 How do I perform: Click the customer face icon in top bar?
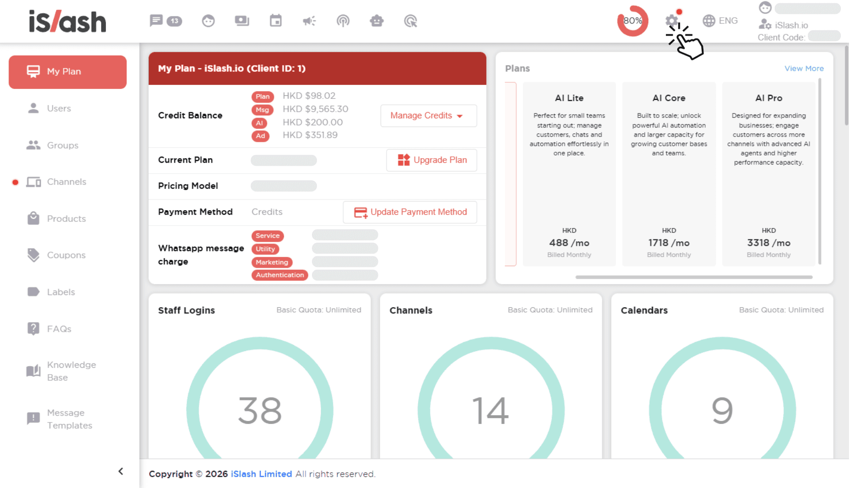[x=208, y=21]
